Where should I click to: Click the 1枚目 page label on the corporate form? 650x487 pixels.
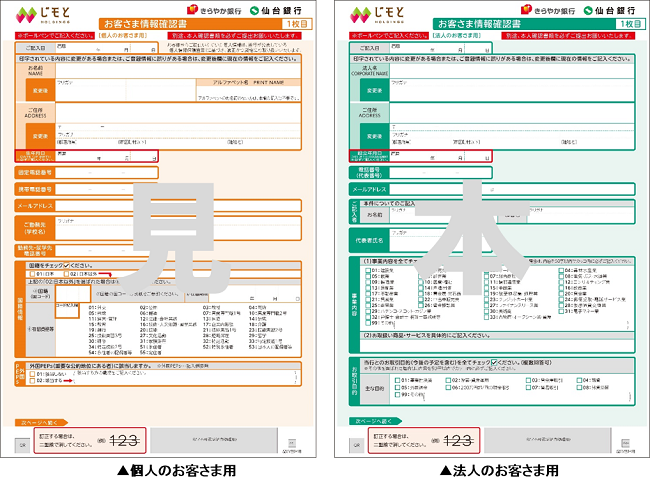coord(631,24)
